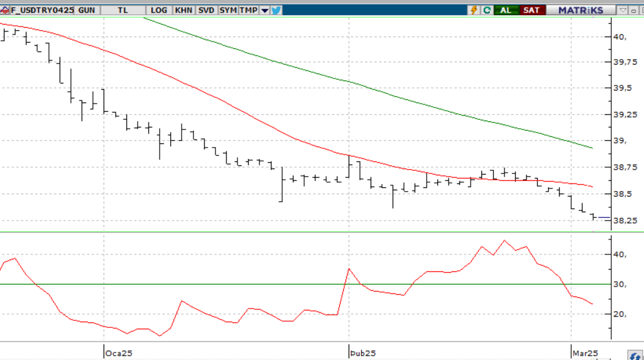
Task: Click the 20, indicator axis label
Action: click(x=619, y=314)
